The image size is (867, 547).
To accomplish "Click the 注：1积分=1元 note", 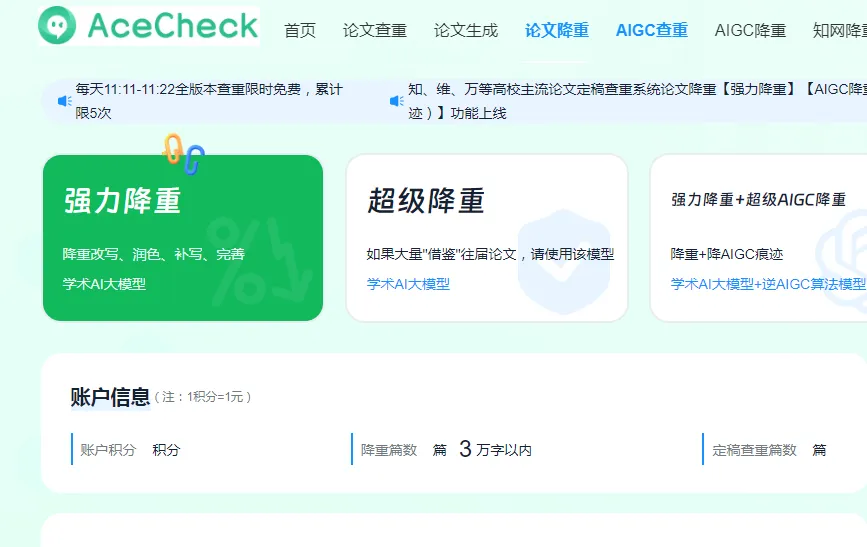I will 202,397.
